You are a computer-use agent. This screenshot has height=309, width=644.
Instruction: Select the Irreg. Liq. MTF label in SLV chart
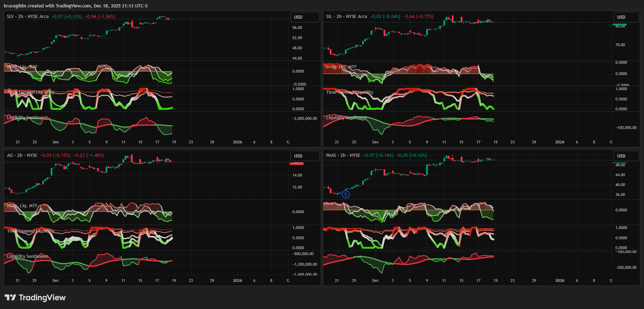(x=22, y=67)
